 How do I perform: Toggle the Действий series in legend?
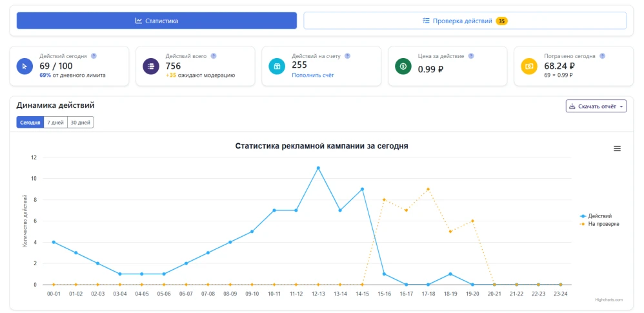pyautogui.click(x=596, y=216)
